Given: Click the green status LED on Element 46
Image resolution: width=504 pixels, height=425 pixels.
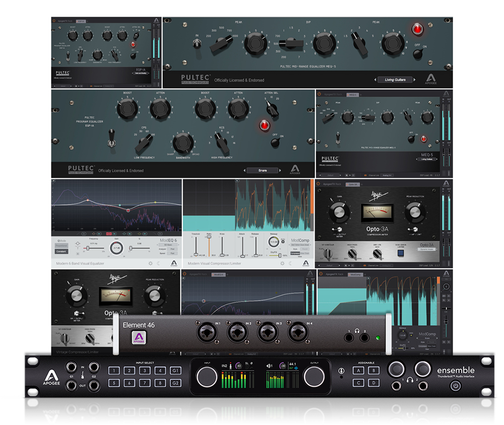Looking at the screenshot, I should pyautogui.click(x=378, y=337).
